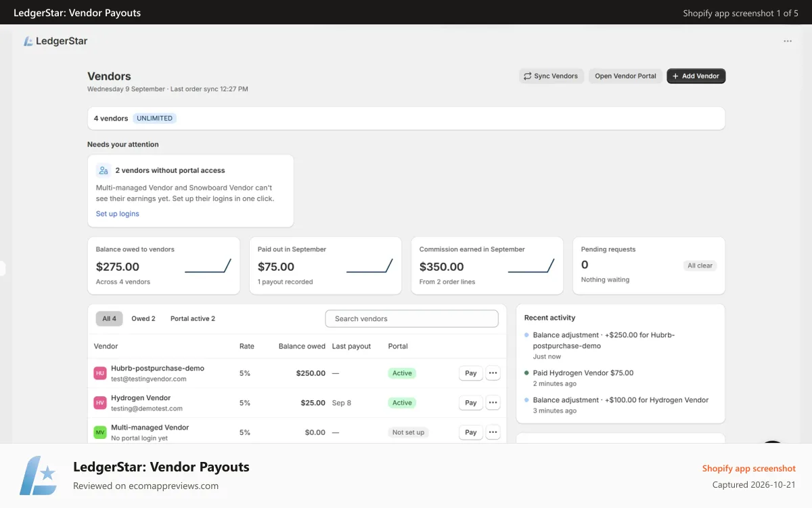Screen dimensions: 812x508
Task: Click the UNLIMITED plan badge
Action: pyautogui.click(x=154, y=118)
